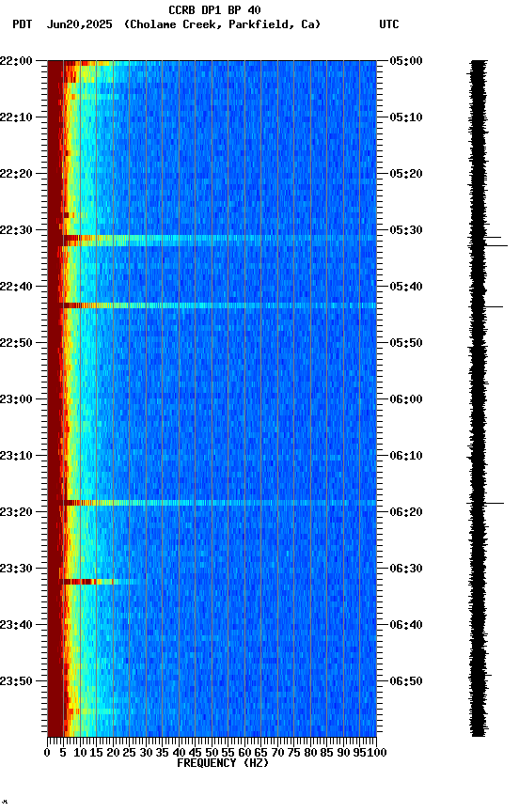Click the seismogram spike near 05:43 UTC
519x812 pixels.
tap(494, 307)
